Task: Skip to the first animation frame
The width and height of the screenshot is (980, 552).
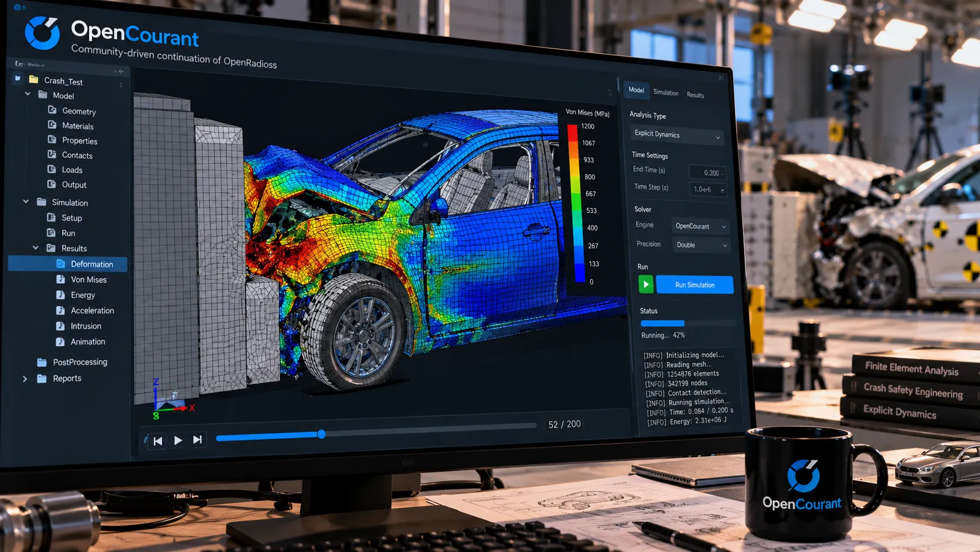Action: point(158,441)
